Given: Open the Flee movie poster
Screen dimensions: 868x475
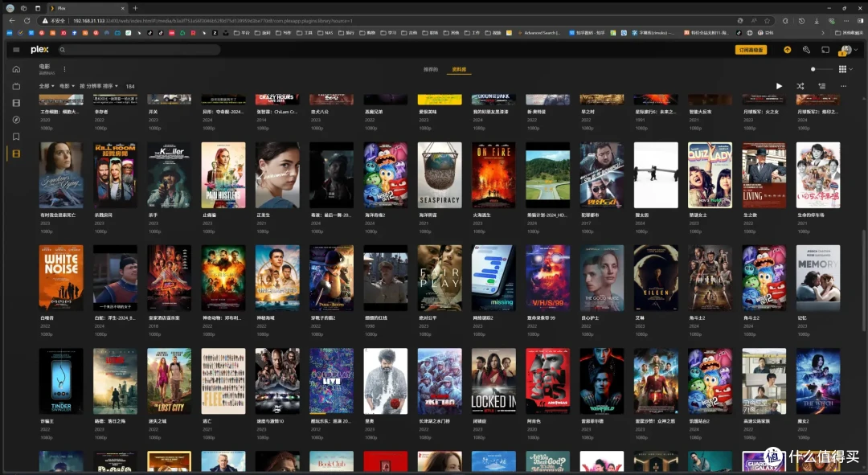Looking at the screenshot, I should [223, 381].
